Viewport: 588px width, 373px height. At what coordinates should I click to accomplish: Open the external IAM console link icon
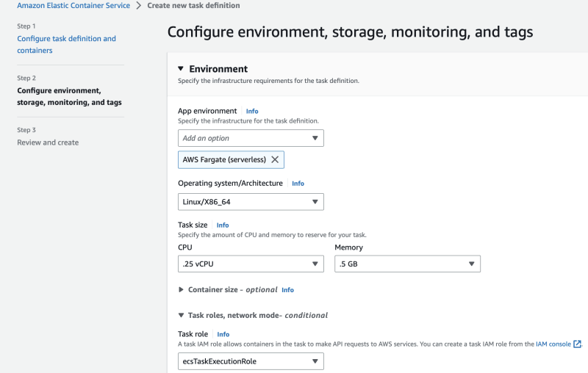click(577, 344)
